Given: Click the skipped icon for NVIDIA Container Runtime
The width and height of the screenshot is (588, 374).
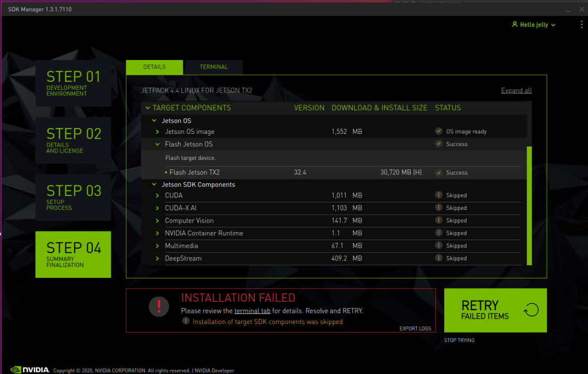Looking at the screenshot, I should [x=438, y=233].
